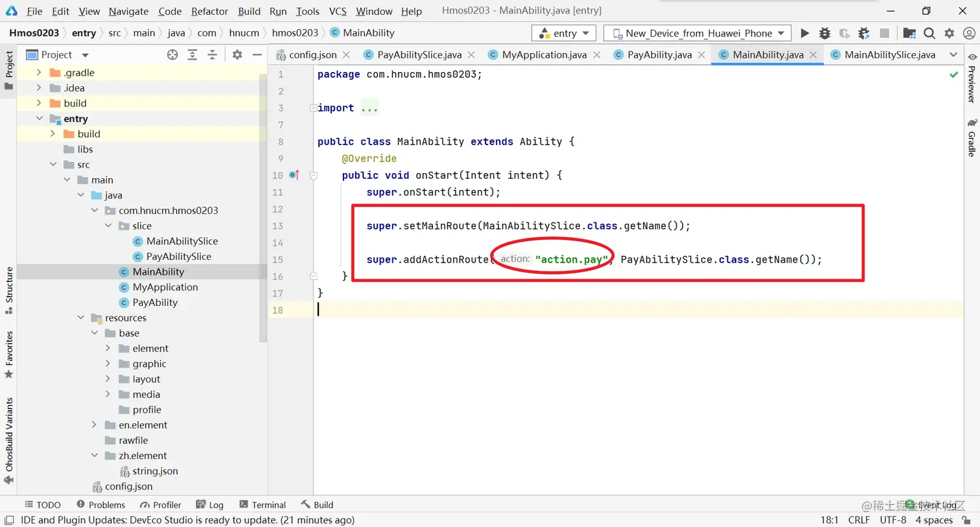Click the override gutter marker on line 10
Image resolution: width=980 pixels, height=527 pixels.
[x=294, y=175]
